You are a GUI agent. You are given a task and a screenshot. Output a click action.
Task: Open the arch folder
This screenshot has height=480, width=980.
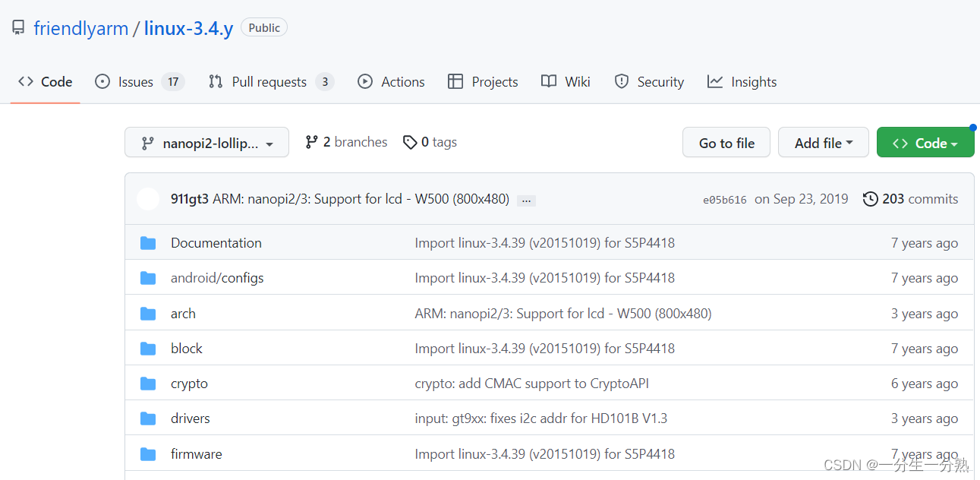click(183, 314)
